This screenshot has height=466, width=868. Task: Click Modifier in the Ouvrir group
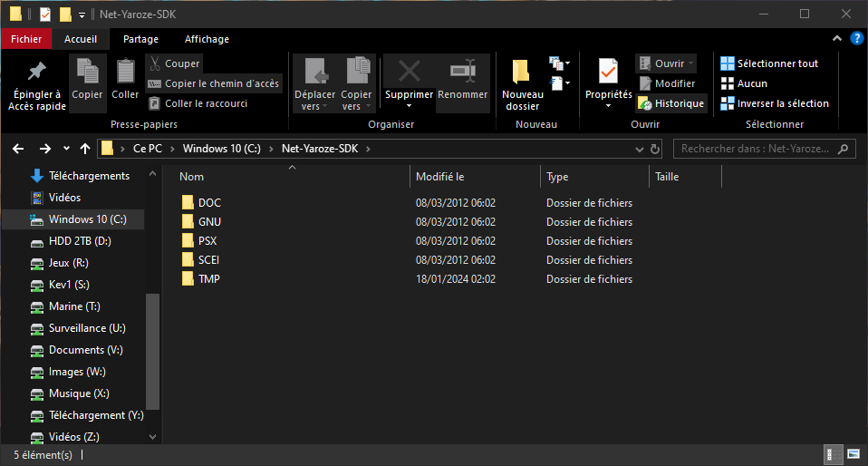point(667,83)
